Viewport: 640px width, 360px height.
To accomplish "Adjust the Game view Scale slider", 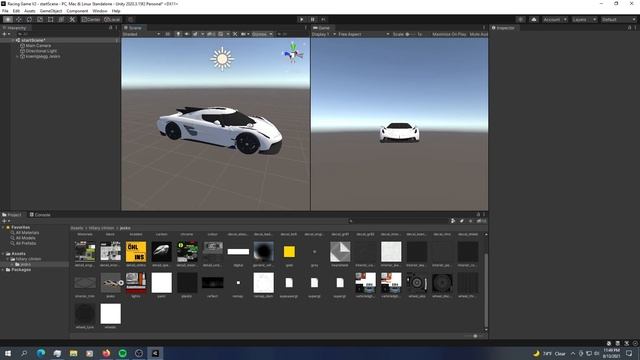I will (x=410, y=34).
